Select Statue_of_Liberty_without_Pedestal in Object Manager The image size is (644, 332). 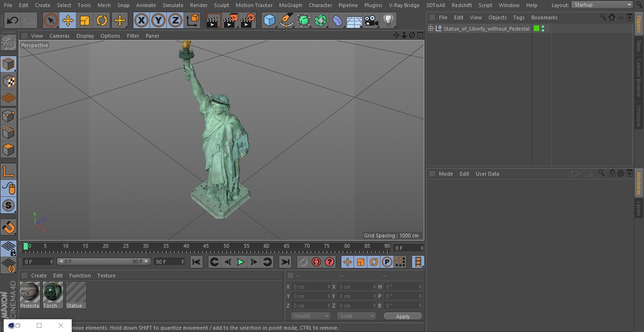[486, 29]
